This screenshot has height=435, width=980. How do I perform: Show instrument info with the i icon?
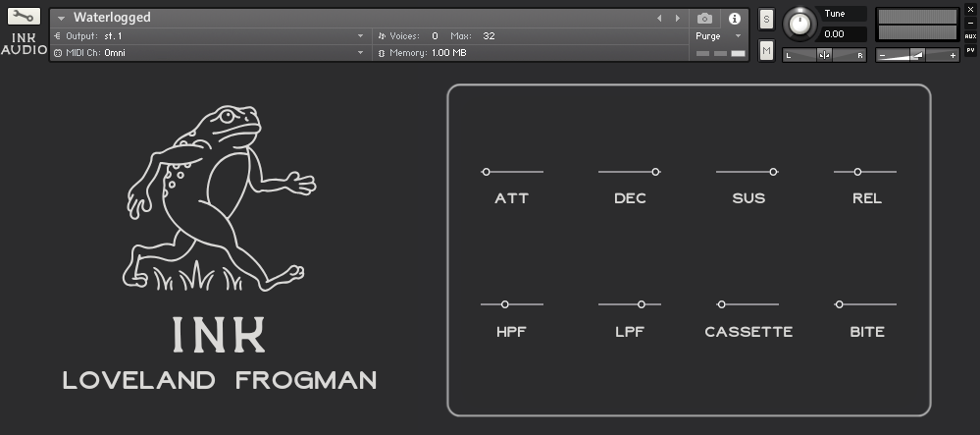734,19
